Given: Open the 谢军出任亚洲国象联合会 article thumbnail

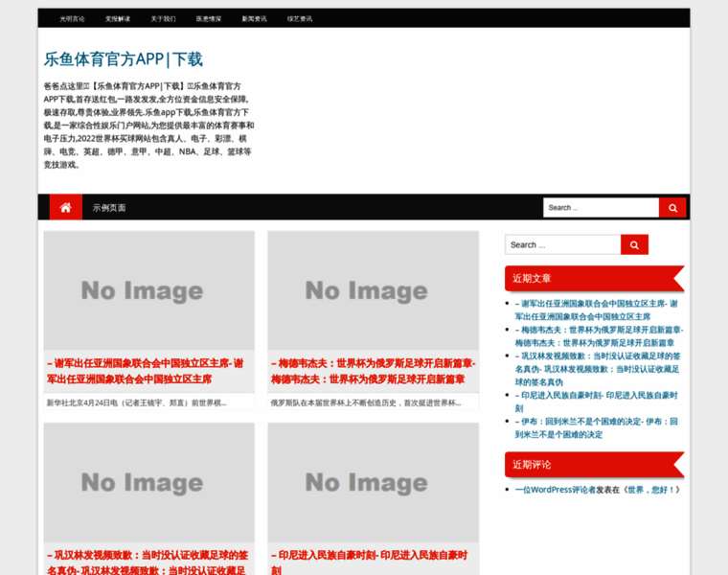Looking at the screenshot, I should 149,290.
